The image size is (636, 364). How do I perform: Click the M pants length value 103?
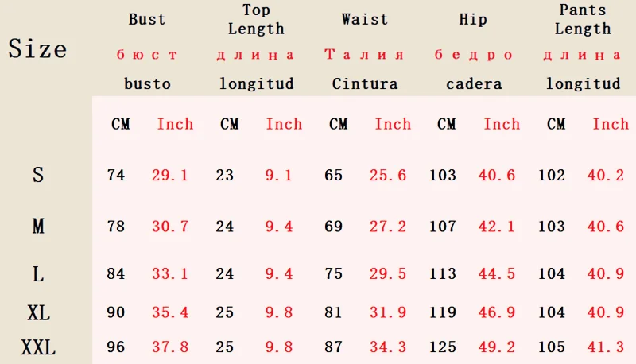tap(552, 227)
